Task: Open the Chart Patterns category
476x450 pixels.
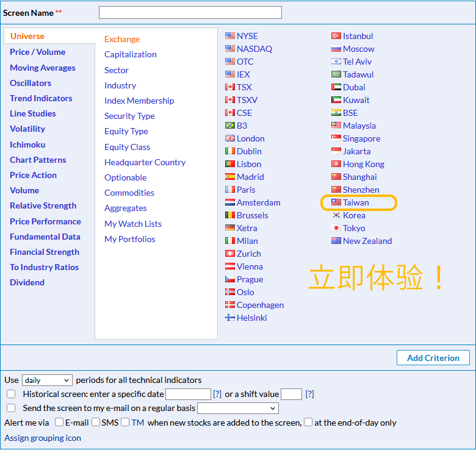Action: 38,160
